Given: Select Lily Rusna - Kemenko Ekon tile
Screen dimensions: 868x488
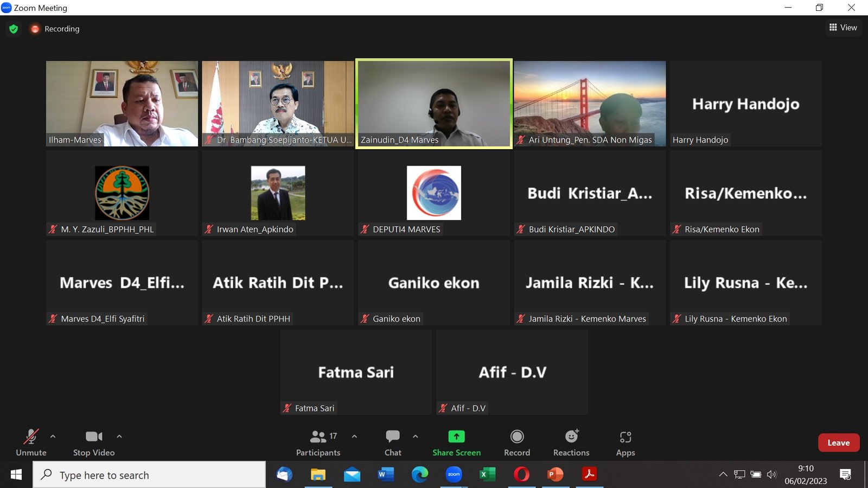Looking at the screenshot, I should 746,282.
